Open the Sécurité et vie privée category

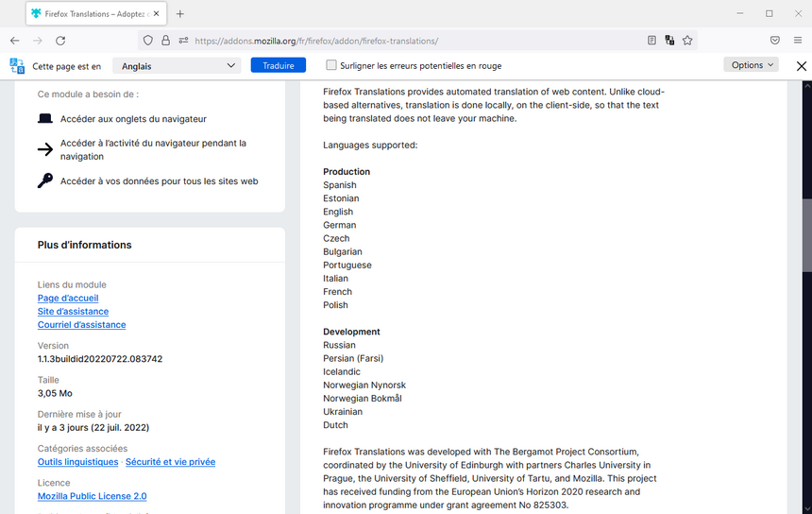point(170,462)
